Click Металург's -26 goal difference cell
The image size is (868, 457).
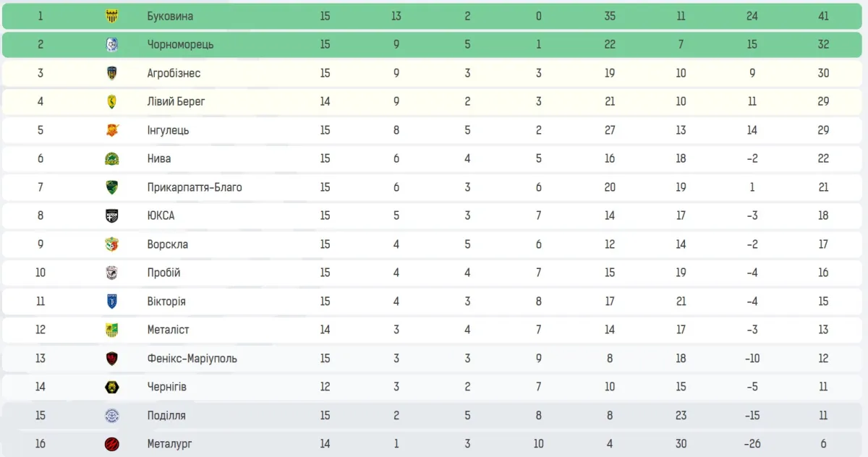pos(752,444)
